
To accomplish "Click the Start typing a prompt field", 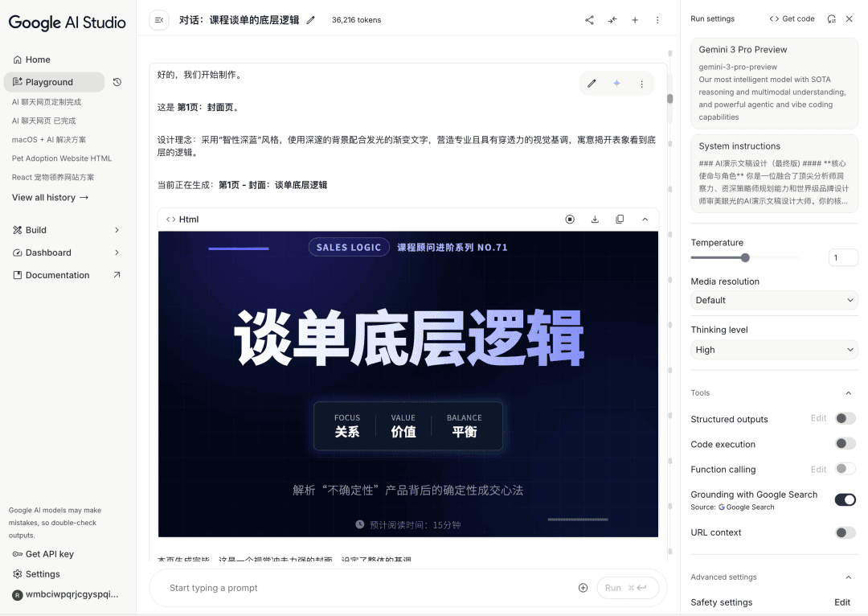I will click(362, 588).
